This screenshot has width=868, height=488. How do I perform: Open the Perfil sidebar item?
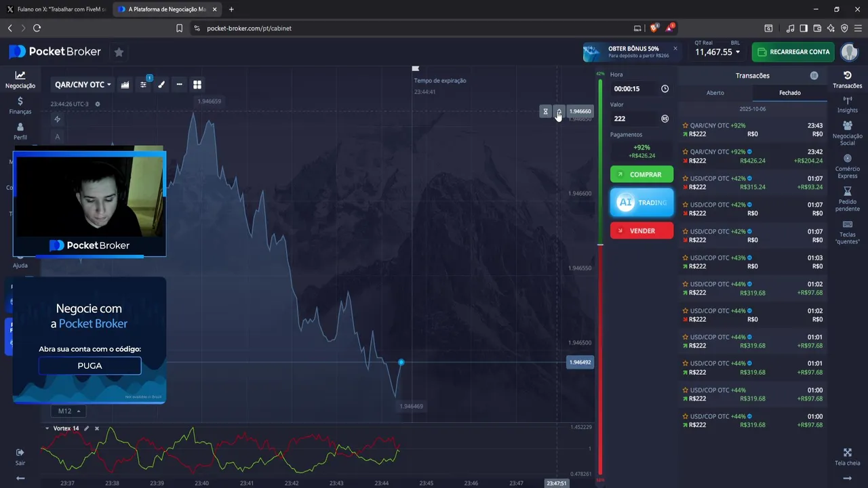click(20, 131)
